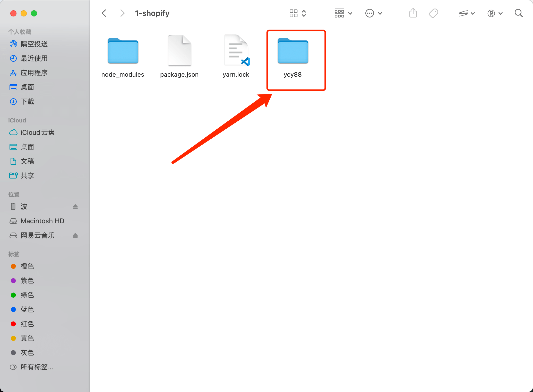Click the Edit Tags icon

point(433,13)
